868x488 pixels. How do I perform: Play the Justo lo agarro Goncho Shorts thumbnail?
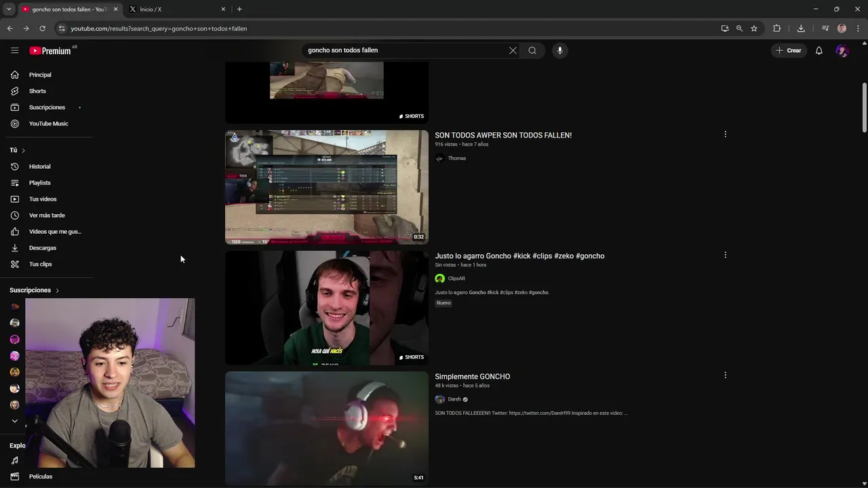[x=327, y=308]
